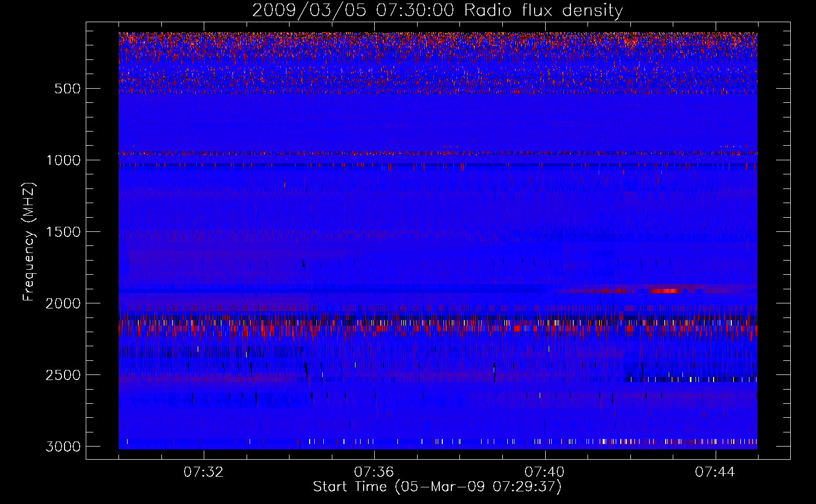
Task: Click the 2000 frequency tick label
Action: click(x=63, y=303)
